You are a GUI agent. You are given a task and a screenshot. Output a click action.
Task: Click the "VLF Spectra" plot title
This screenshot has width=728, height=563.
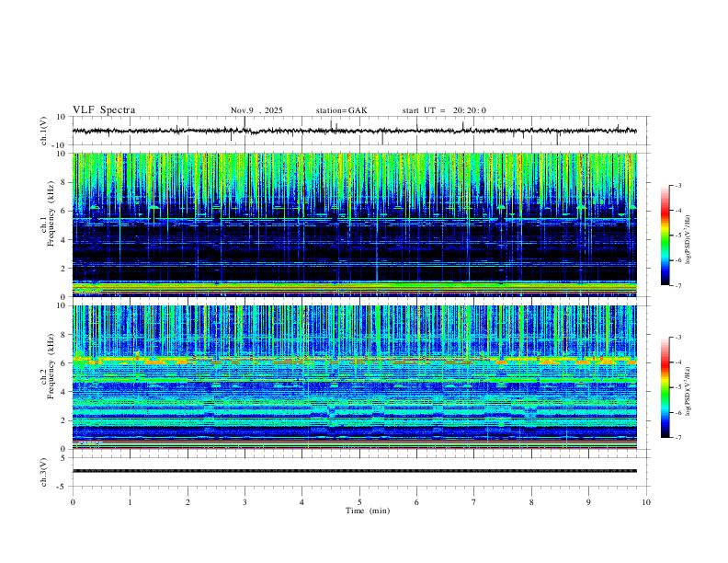pos(104,110)
